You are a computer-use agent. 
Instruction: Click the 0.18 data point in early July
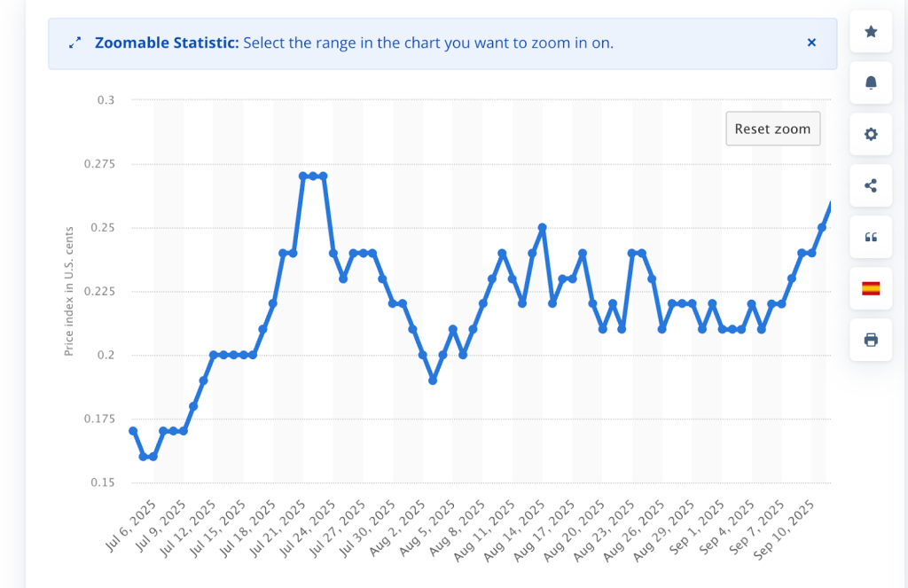(193, 406)
